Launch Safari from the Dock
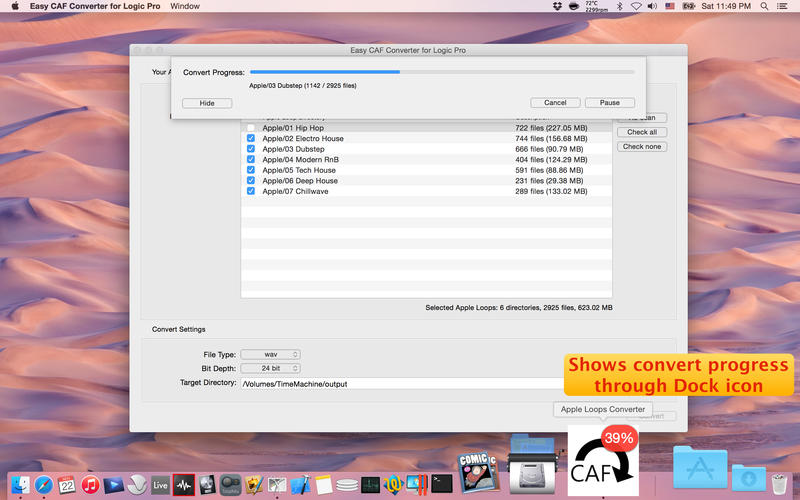The image size is (800, 500). point(44,484)
